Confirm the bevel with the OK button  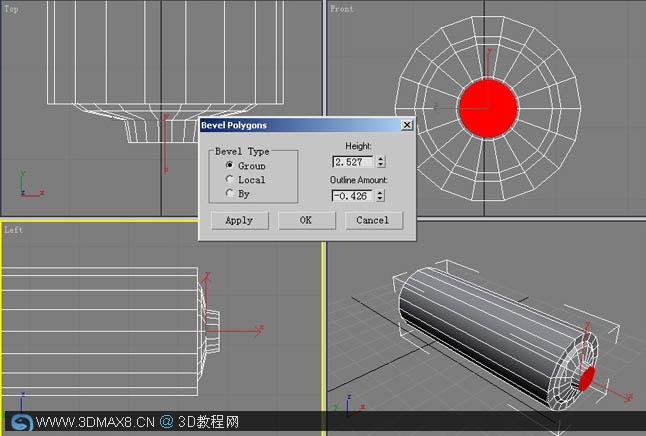point(306,220)
